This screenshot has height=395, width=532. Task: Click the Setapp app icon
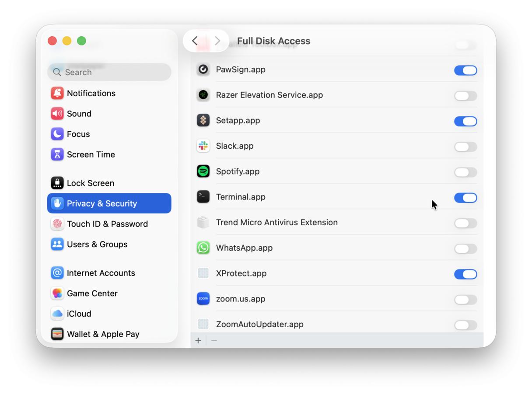click(x=203, y=120)
